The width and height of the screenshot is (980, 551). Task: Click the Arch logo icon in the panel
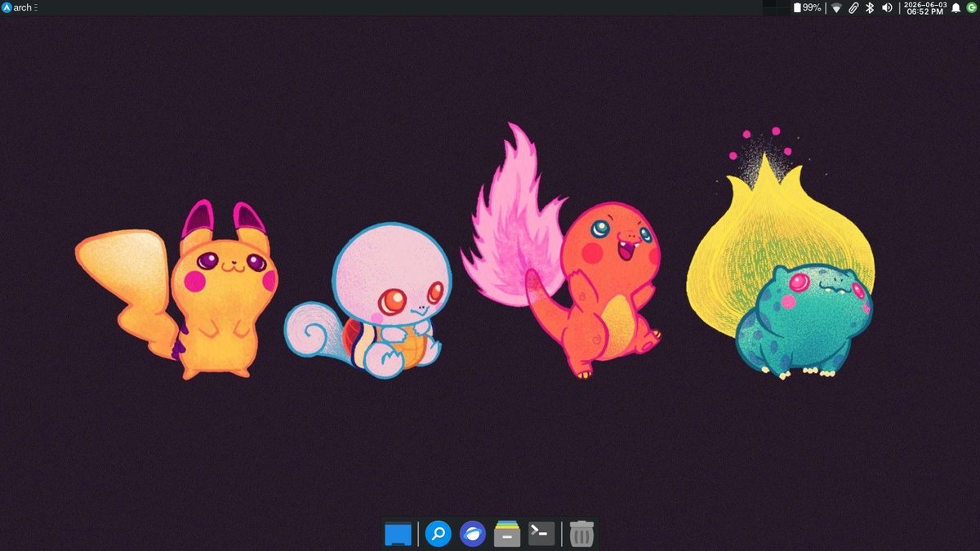[7, 7]
